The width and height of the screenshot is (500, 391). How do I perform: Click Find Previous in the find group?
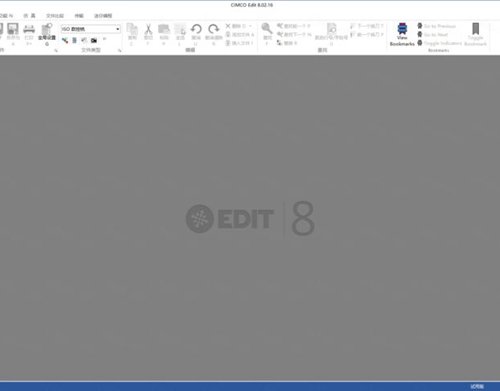coord(294,26)
